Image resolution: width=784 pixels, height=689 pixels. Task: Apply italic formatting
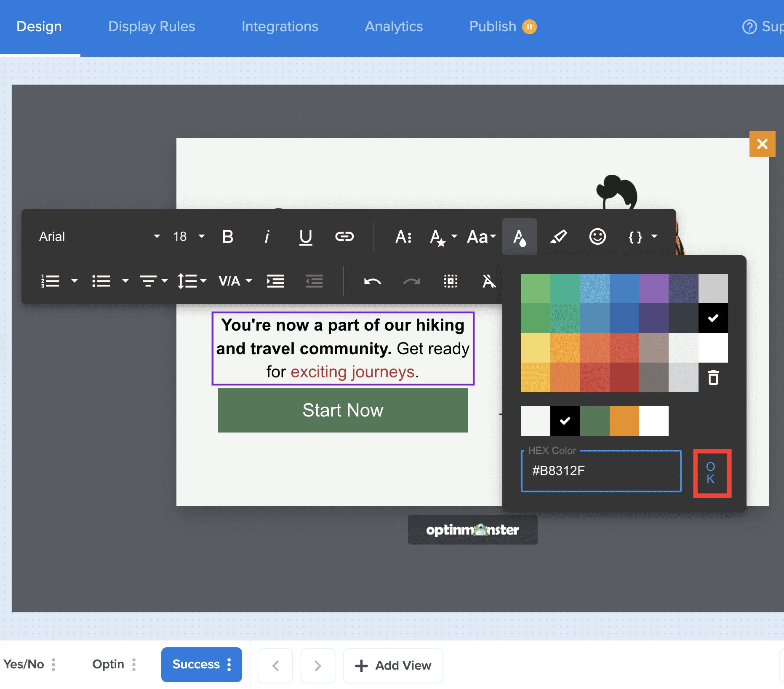pyautogui.click(x=267, y=237)
